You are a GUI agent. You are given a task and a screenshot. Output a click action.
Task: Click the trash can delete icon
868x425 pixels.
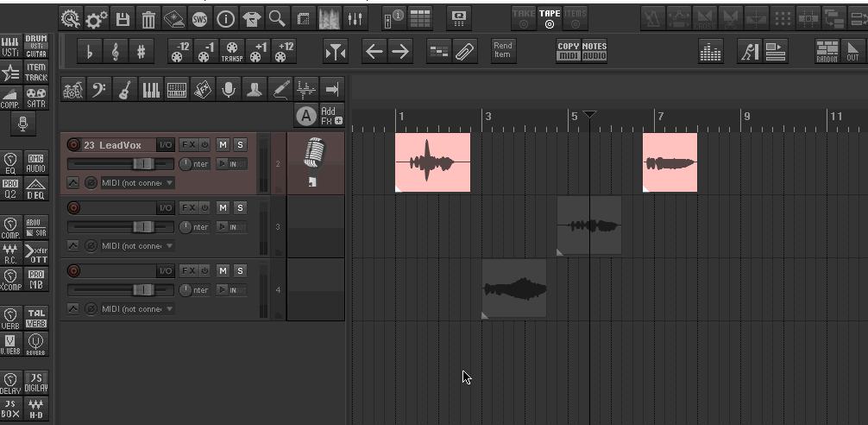(148, 19)
